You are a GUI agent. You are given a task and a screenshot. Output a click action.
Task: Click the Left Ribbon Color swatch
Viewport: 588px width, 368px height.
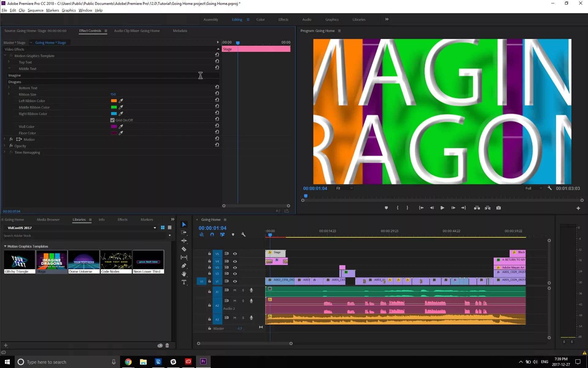pyautogui.click(x=113, y=101)
